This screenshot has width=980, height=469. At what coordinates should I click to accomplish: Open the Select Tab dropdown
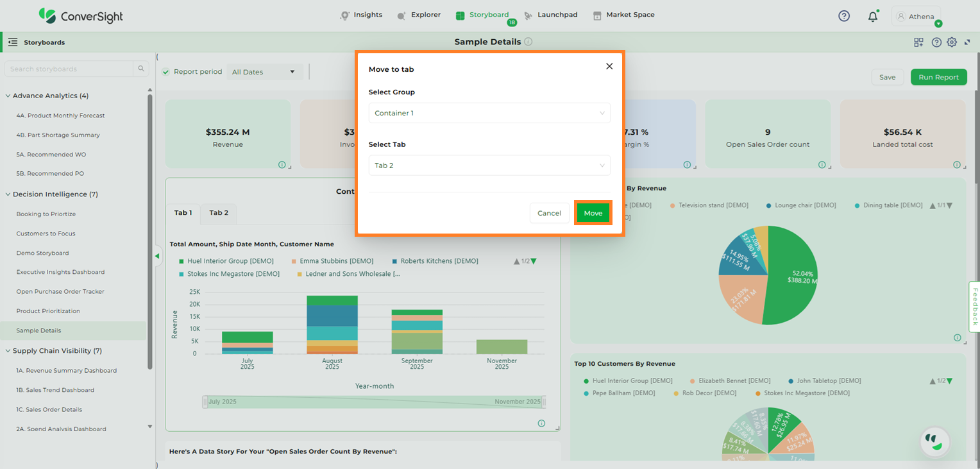489,166
